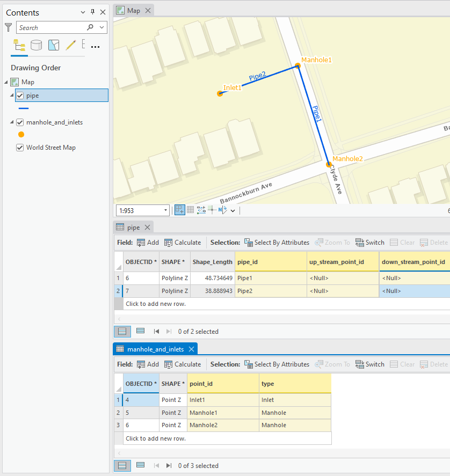Hide the World Street Map layer

20,148
